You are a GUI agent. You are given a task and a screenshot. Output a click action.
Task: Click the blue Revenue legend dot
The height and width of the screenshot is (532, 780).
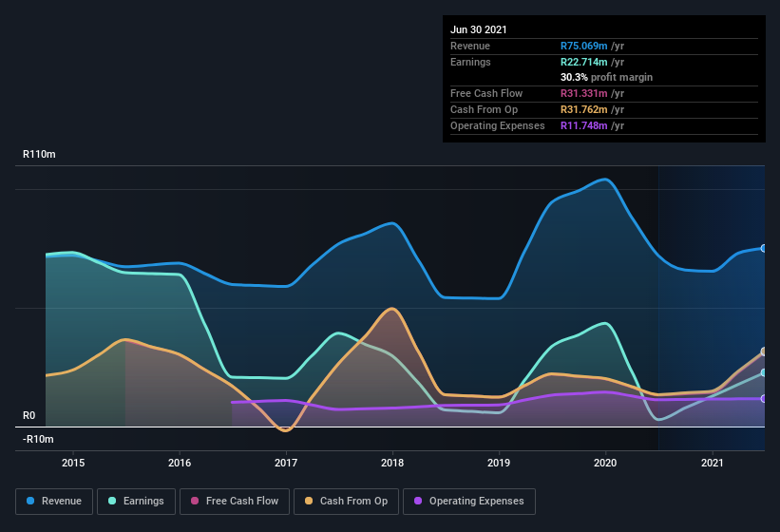coord(30,501)
